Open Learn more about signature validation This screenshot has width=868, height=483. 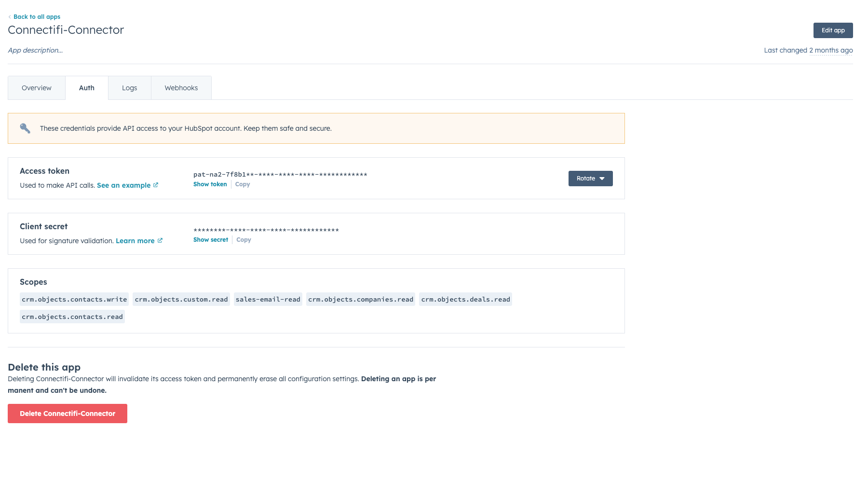point(135,241)
